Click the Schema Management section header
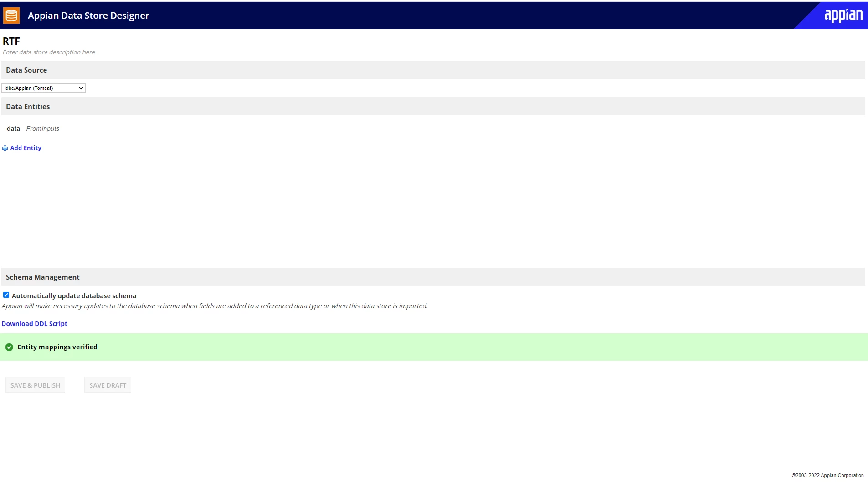The height and width of the screenshot is (482, 868). coord(433,277)
